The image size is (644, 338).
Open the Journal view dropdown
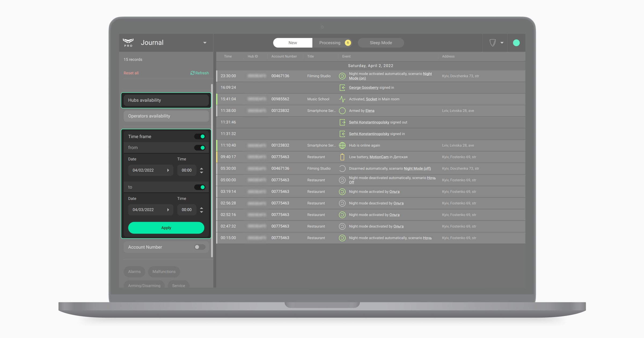click(x=205, y=42)
